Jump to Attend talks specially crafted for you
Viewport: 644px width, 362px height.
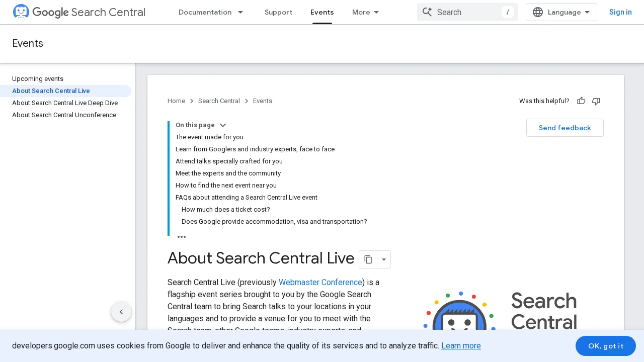point(229,161)
